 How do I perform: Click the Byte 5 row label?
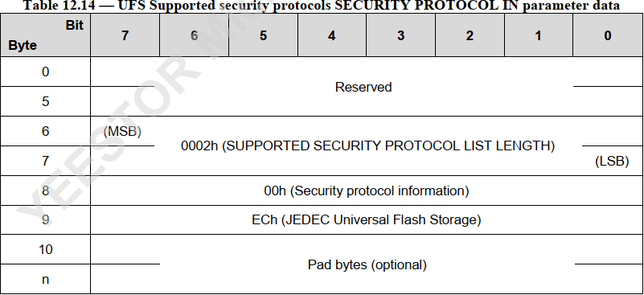[45, 101]
